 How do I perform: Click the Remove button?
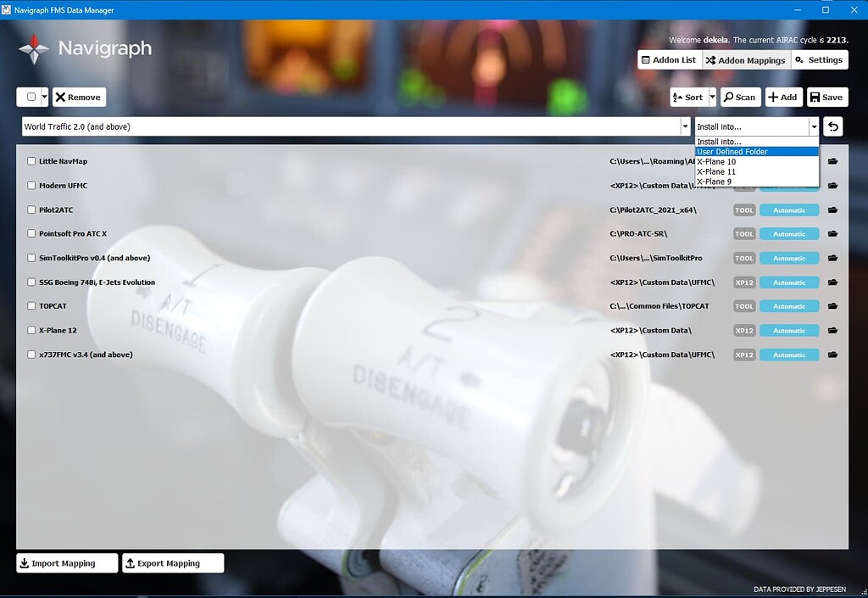[79, 96]
